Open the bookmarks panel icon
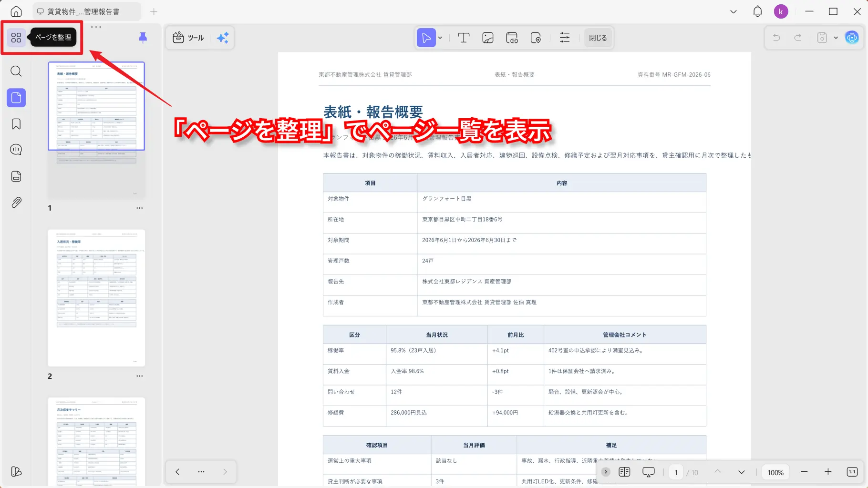Screen dimensions: 868x488 point(16,124)
